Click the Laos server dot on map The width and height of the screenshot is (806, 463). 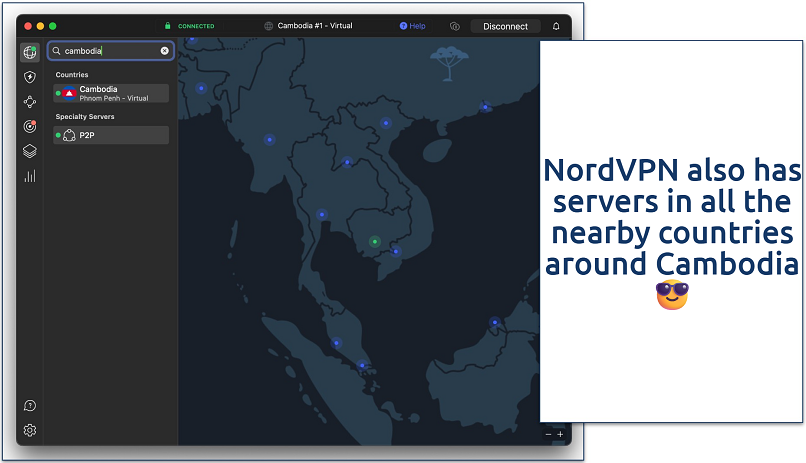click(347, 162)
